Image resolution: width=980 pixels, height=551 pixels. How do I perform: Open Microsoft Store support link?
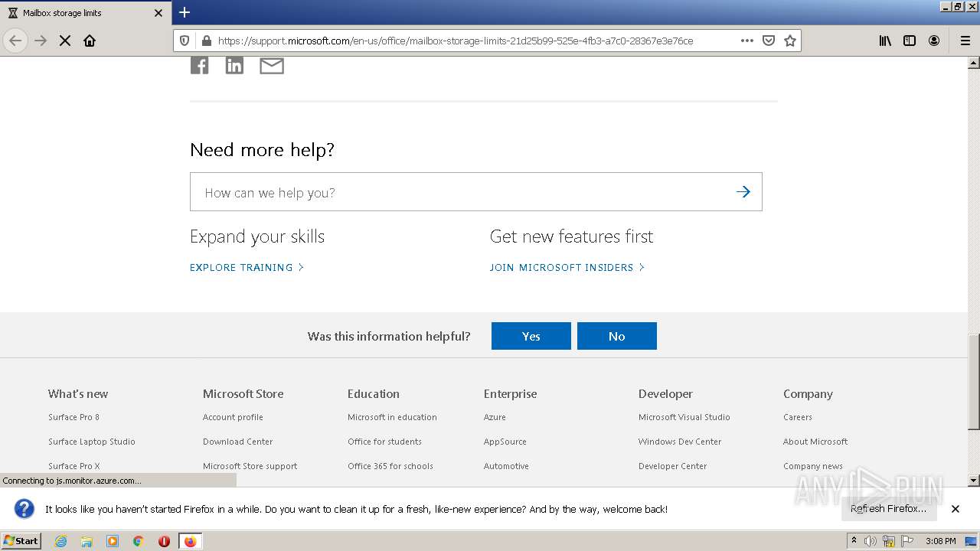coord(250,466)
